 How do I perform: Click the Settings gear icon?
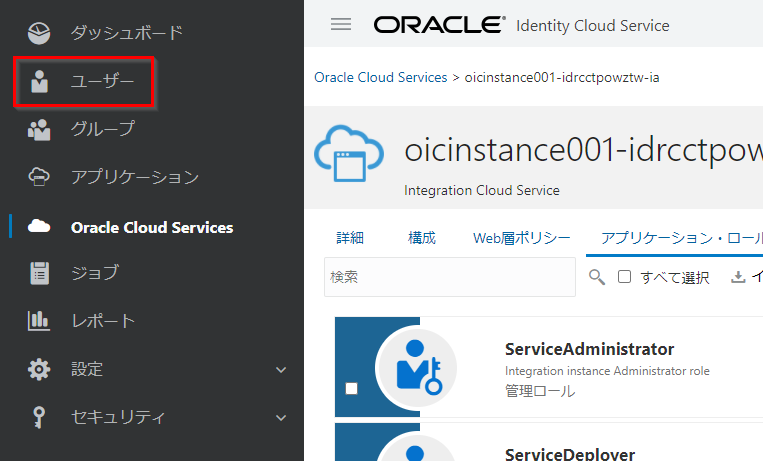tap(39, 369)
